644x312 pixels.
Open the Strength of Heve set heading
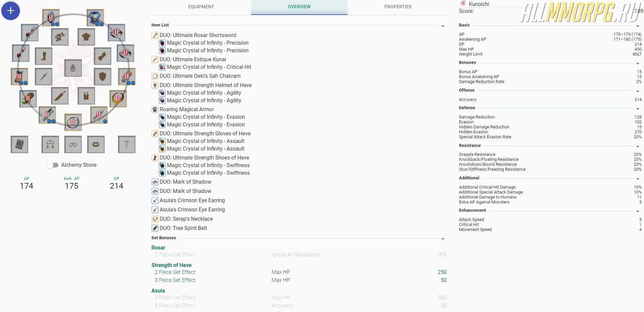tap(171, 265)
